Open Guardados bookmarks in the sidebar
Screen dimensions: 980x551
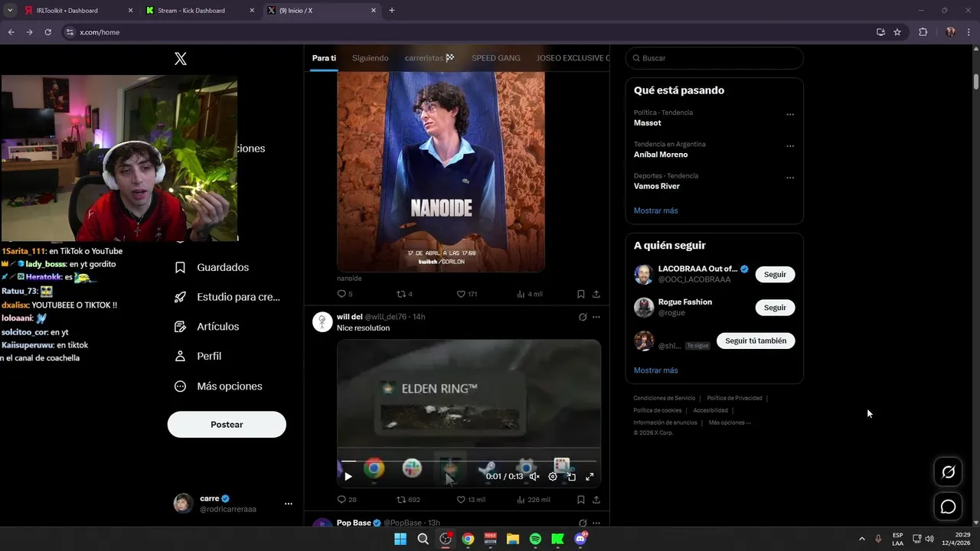pyautogui.click(x=211, y=267)
